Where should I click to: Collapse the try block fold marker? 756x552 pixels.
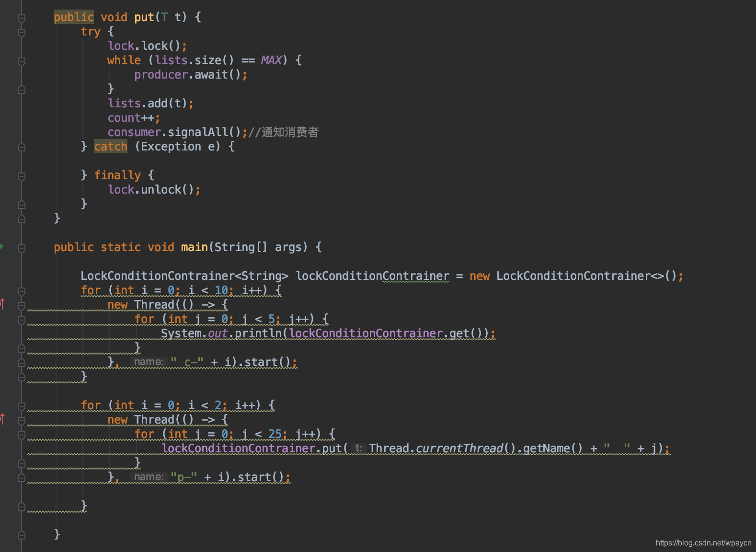tap(21, 33)
